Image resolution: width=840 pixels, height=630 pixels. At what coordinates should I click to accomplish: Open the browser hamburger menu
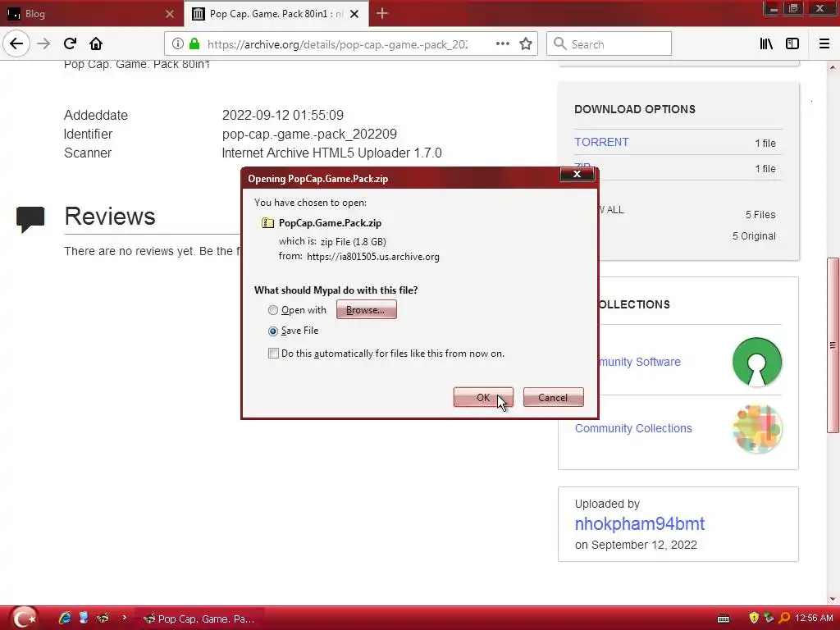click(824, 44)
